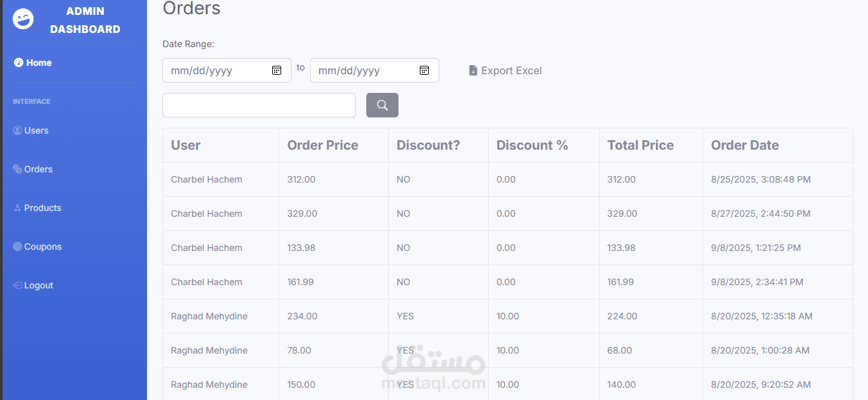Click the Users icon in the sidebar
Image resolution: width=868 pixels, height=400 pixels.
17,130
